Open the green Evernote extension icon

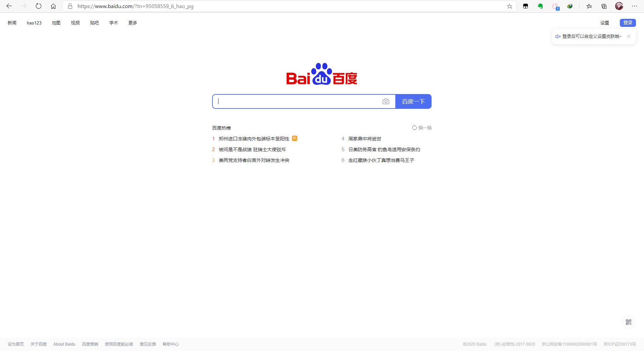[x=540, y=6]
